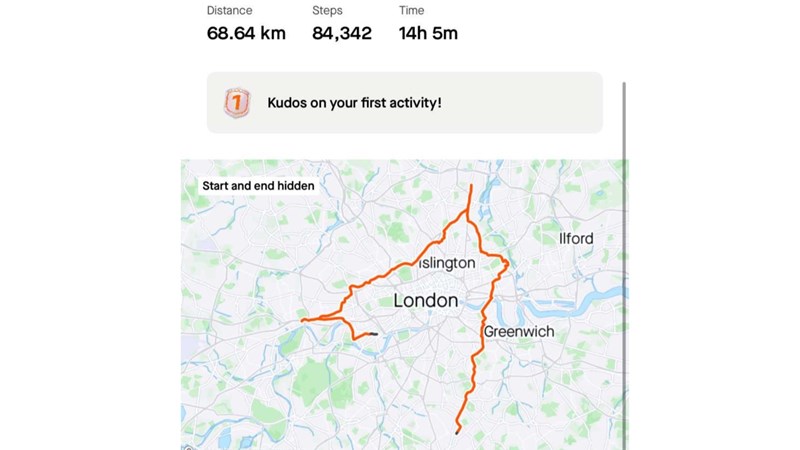Screen dimensions: 800x450
Task: Click the 'Start and end hidden' label
Action: tap(258, 185)
